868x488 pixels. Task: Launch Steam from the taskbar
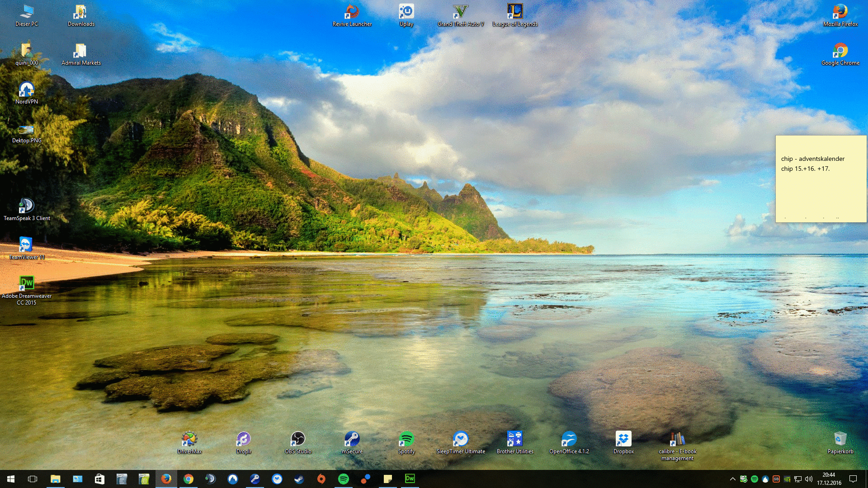(299, 479)
